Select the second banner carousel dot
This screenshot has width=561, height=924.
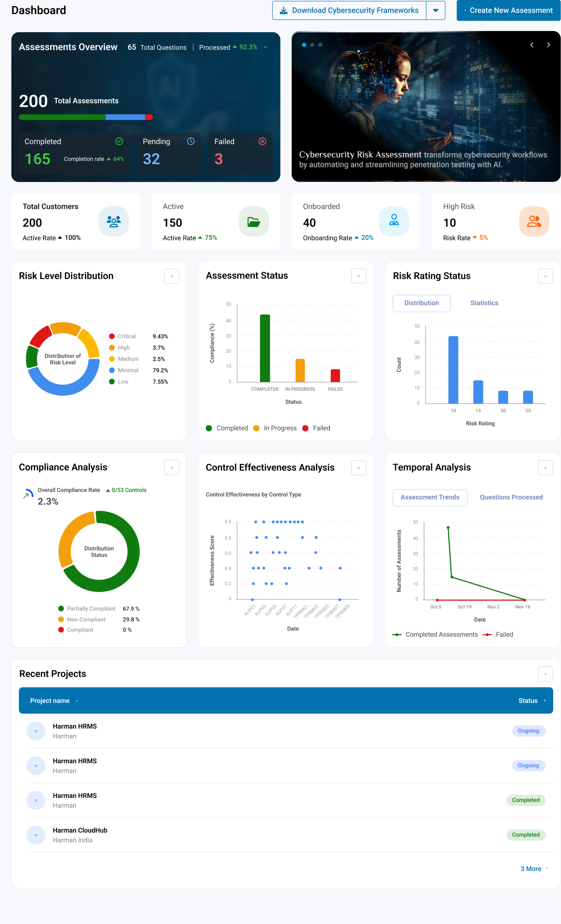click(312, 45)
